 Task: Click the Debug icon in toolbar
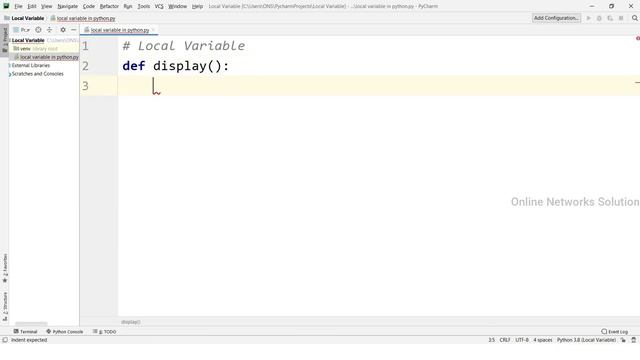point(599,18)
